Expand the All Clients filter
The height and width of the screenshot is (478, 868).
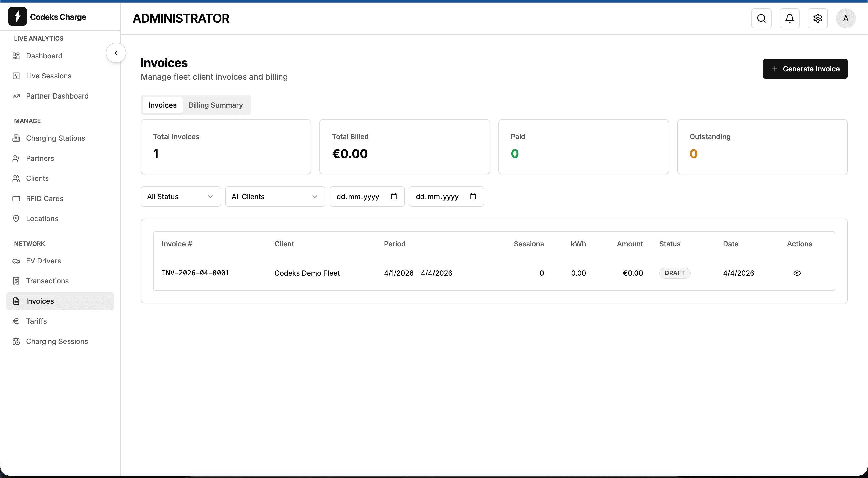275,197
